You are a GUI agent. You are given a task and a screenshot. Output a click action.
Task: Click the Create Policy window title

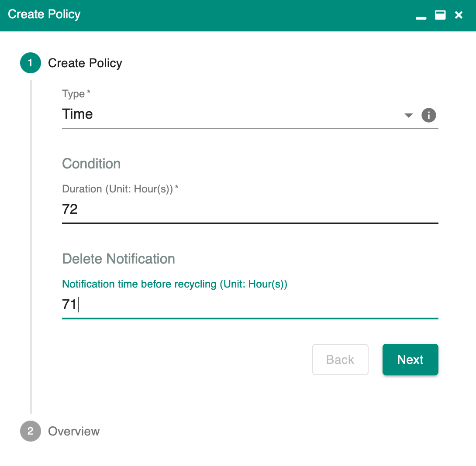(44, 14)
